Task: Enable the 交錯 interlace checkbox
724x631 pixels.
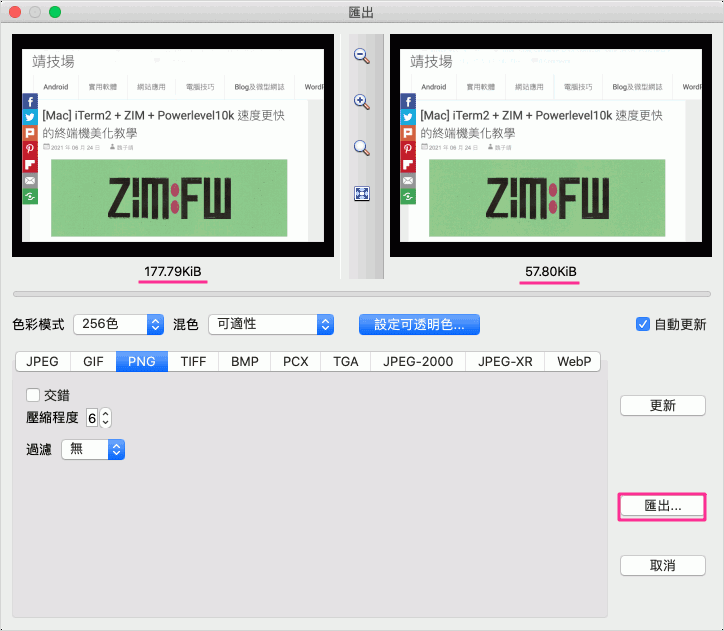Action: point(33,395)
